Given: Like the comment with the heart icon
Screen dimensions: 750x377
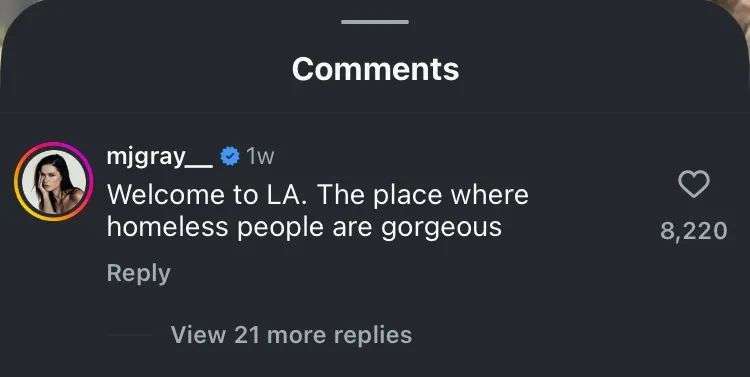Looking at the screenshot, I should pos(694,184).
